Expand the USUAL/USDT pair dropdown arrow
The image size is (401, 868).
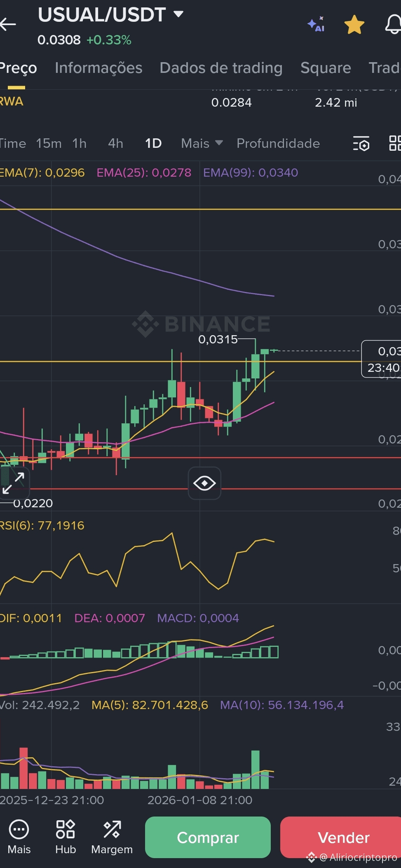(178, 14)
